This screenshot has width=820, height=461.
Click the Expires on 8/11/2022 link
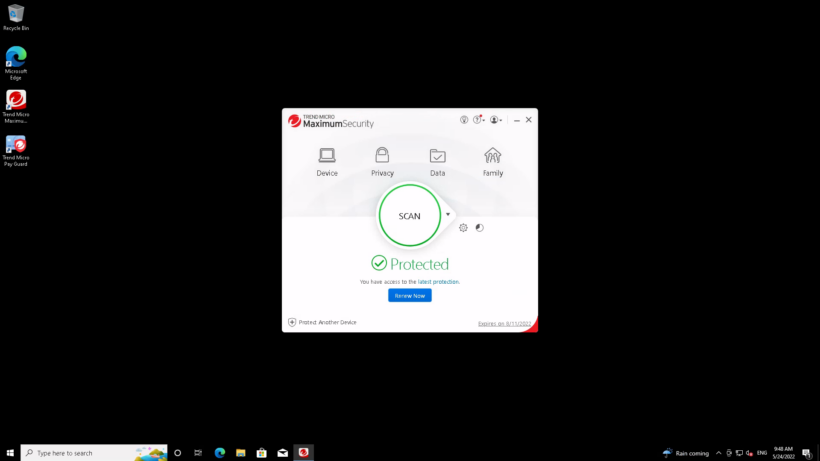click(x=504, y=324)
